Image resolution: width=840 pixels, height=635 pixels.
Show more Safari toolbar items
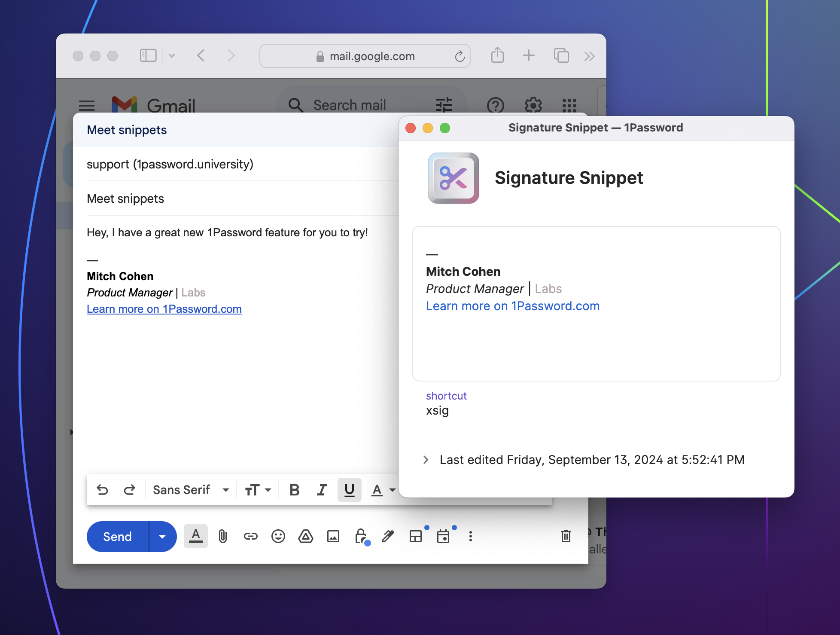click(x=589, y=56)
